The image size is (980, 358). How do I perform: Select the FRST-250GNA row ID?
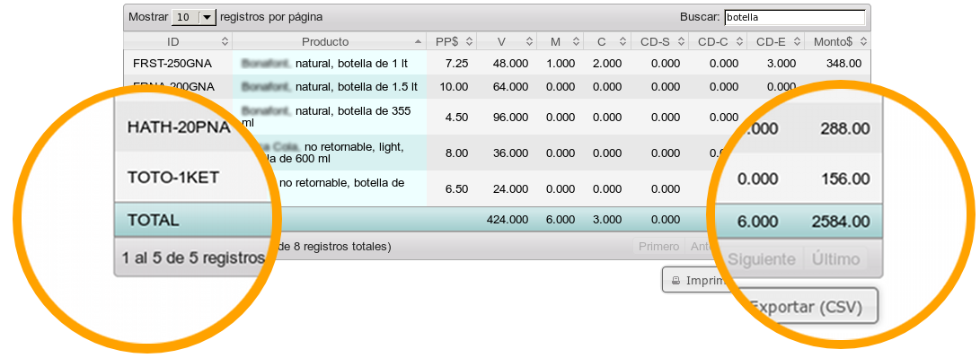pyautogui.click(x=172, y=64)
